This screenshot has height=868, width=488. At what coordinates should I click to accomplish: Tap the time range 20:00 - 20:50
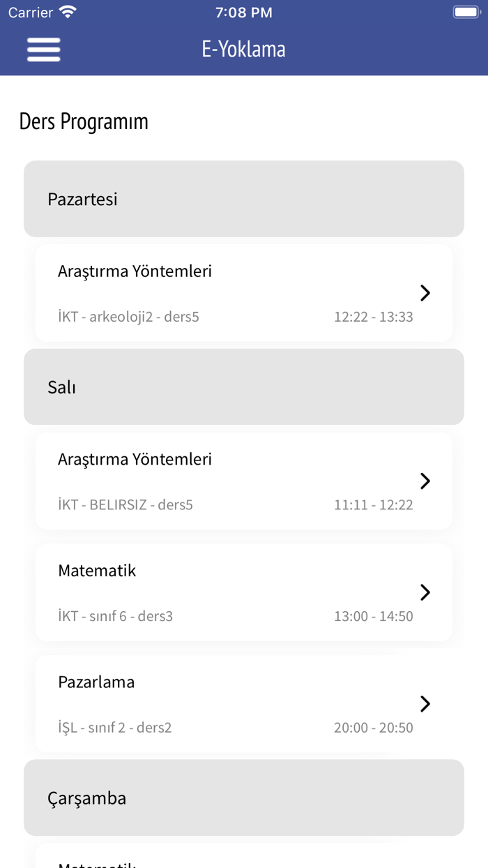[373, 727]
